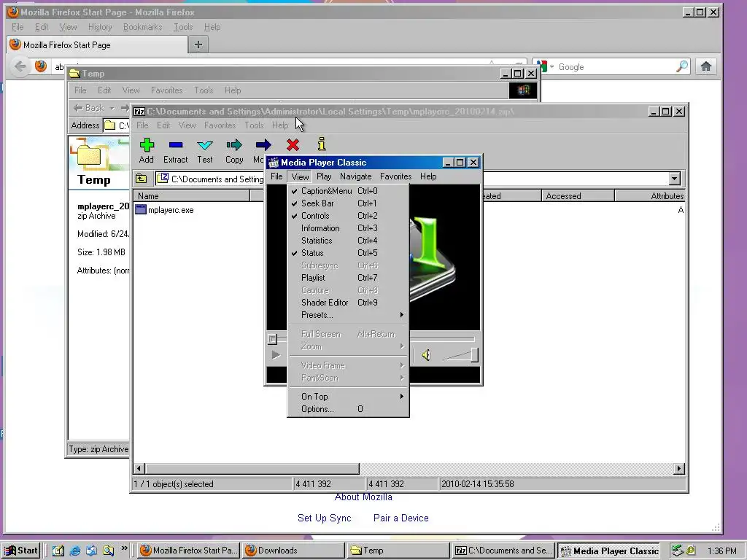Click the Firefox Home button
The width and height of the screenshot is (747, 560).
[706, 66]
